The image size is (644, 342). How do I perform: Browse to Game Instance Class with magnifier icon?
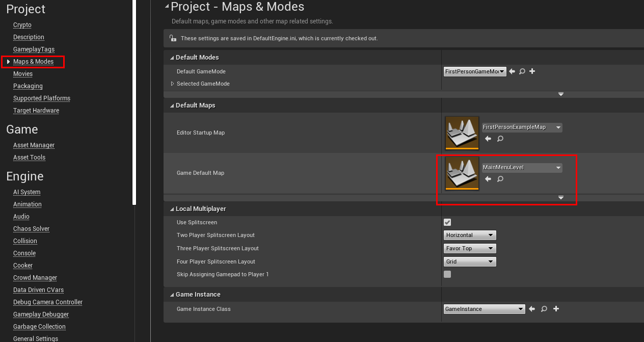(544, 309)
